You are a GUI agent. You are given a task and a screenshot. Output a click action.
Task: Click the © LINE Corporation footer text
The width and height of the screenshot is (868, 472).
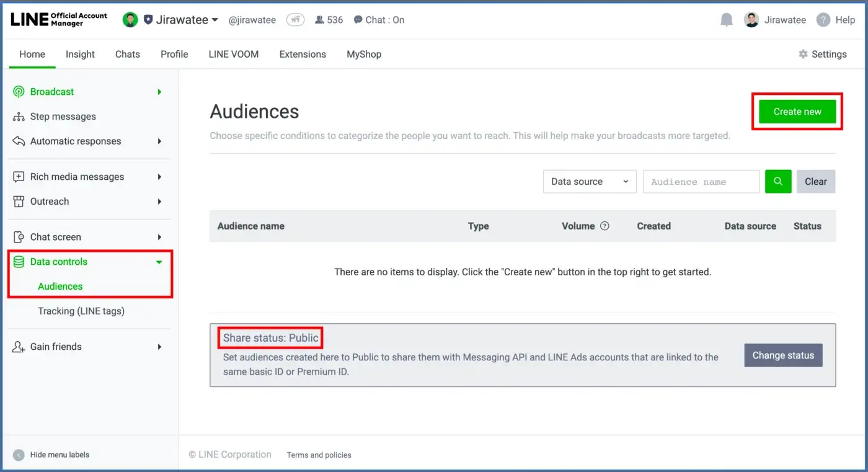coord(230,455)
